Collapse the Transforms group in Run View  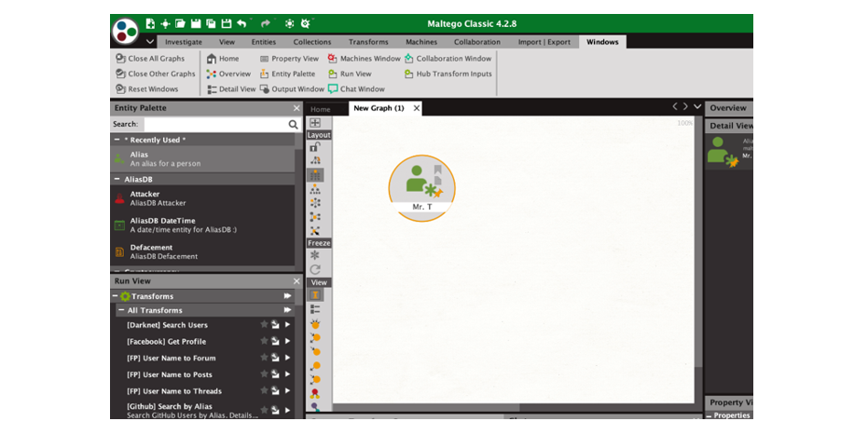pos(116,296)
